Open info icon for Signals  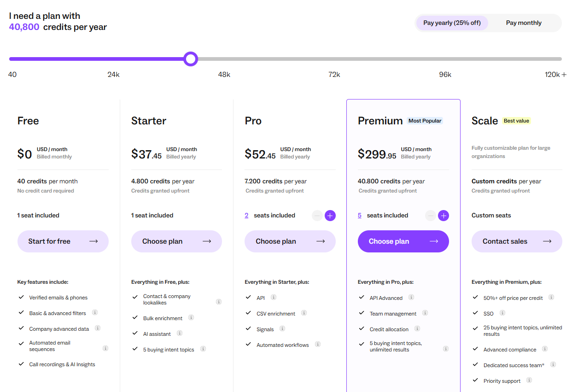pyautogui.click(x=282, y=328)
